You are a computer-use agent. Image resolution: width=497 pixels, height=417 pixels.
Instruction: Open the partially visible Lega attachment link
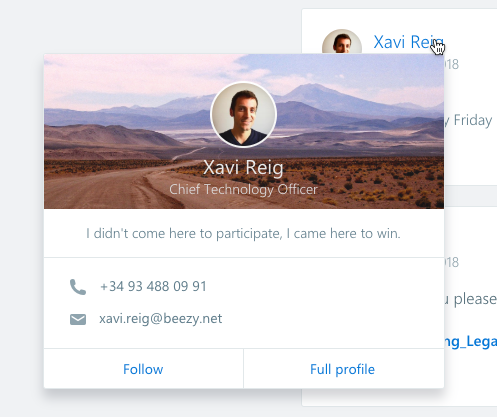point(470,342)
